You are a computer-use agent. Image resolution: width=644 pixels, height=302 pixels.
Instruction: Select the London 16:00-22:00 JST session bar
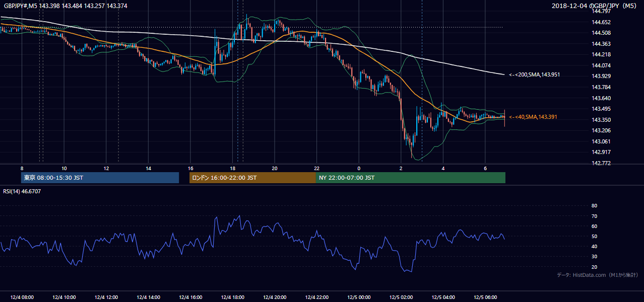(252, 178)
